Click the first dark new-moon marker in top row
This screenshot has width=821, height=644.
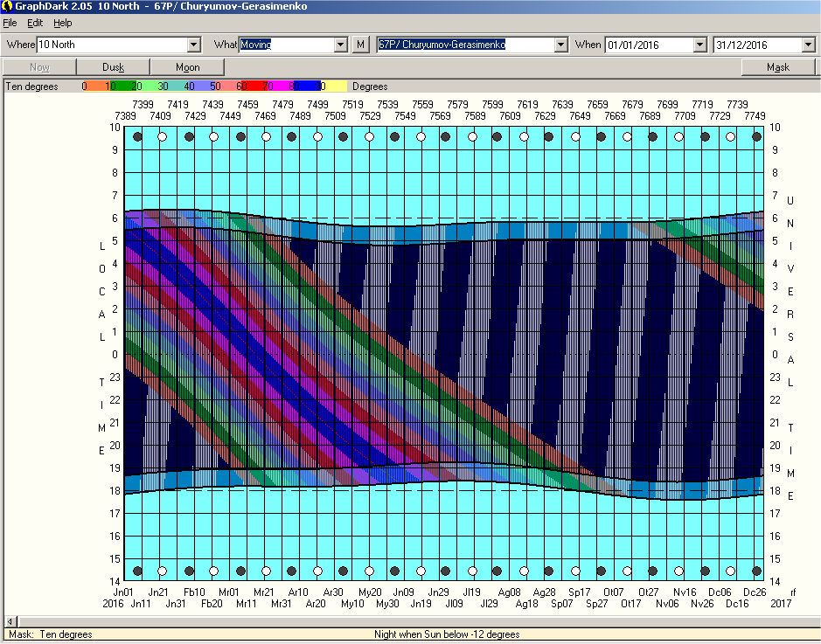(x=136, y=137)
